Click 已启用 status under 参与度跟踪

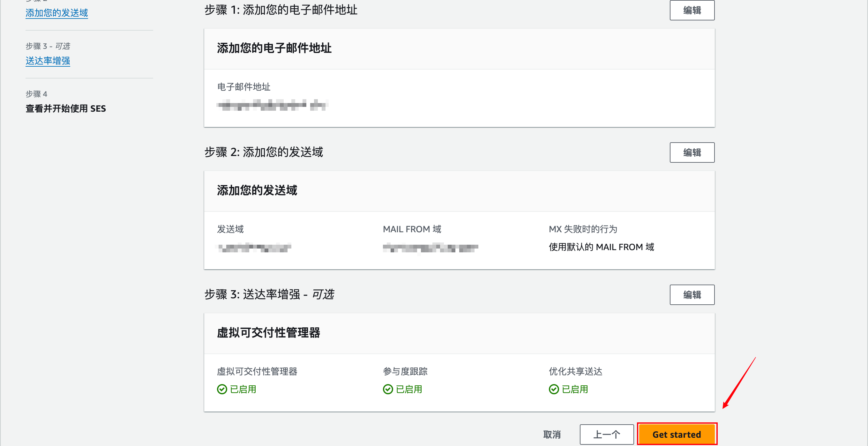409,389
